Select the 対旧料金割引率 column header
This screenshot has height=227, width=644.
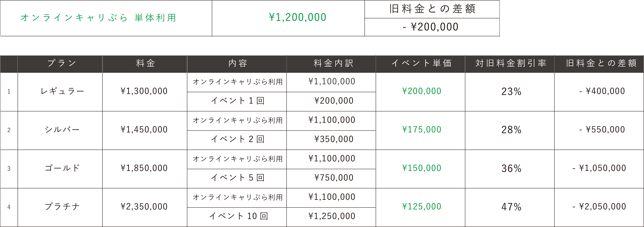click(x=511, y=63)
